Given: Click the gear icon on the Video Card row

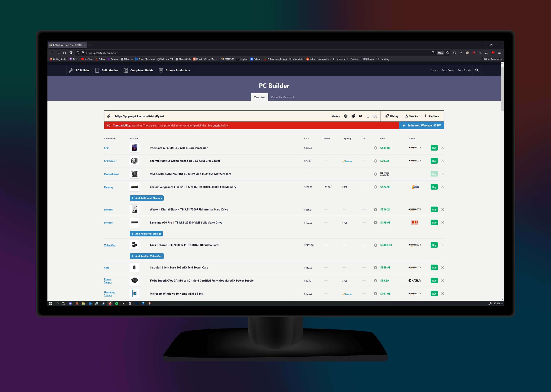Looking at the screenshot, I should pos(375,245).
